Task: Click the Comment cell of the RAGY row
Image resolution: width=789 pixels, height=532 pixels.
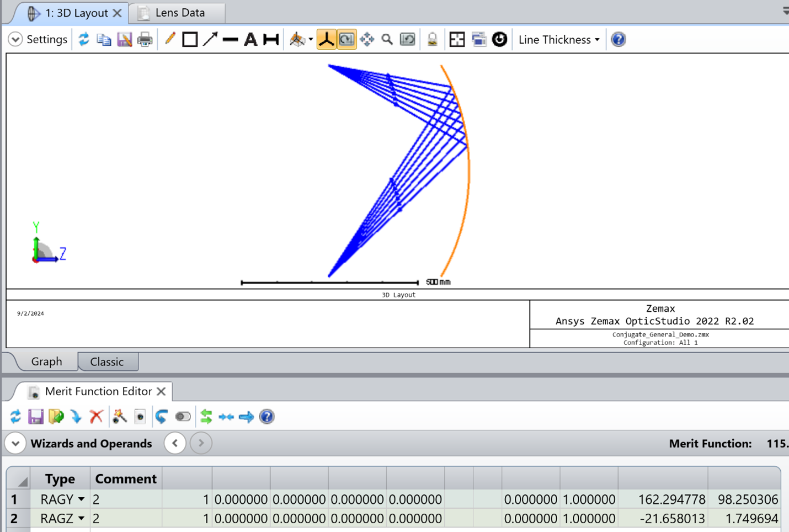Action: click(x=126, y=499)
